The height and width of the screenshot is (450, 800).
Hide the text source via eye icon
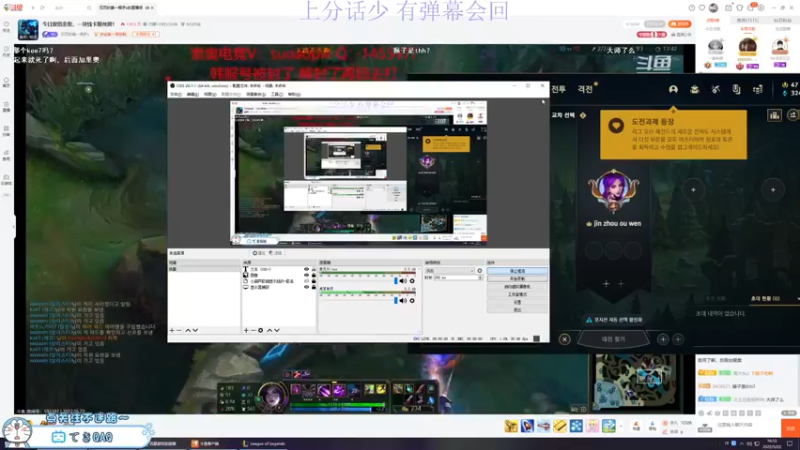pyautogui.click(x=307, y=269)
